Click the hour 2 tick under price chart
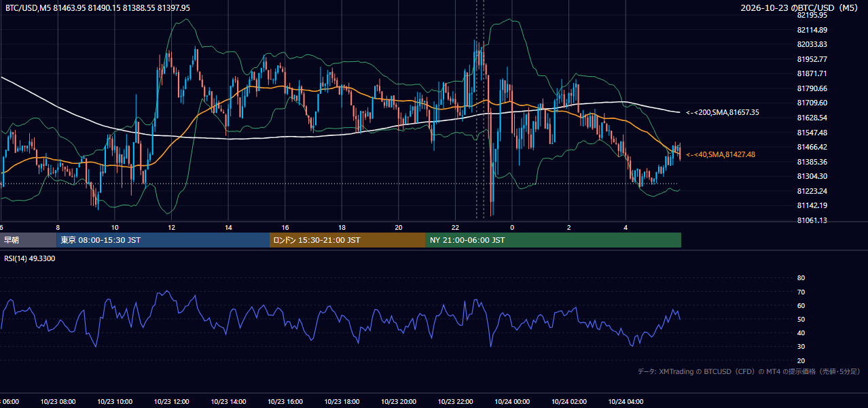 (x=569, y=227)
